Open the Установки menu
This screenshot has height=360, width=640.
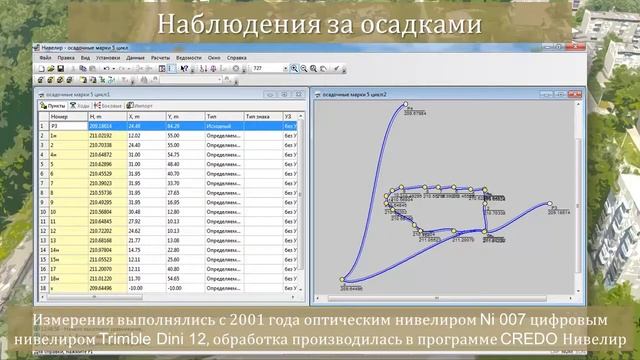point(108,58)
